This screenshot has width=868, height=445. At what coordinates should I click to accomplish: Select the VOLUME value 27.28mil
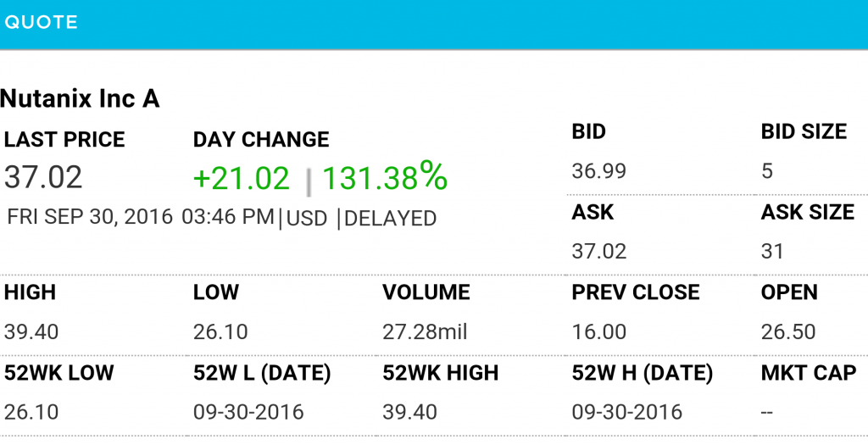point(425,331)
